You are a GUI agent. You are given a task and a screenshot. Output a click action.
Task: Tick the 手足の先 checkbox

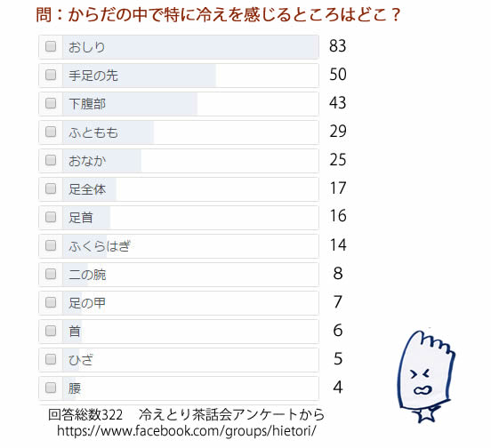51,75
